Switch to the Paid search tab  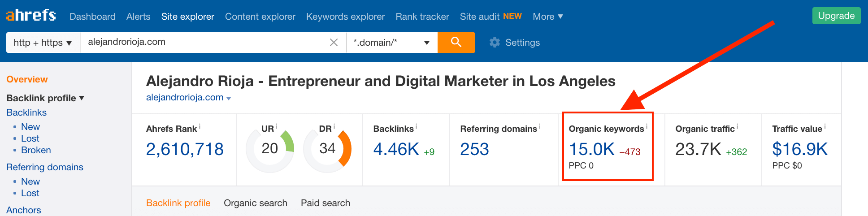(x=325, y=203)
